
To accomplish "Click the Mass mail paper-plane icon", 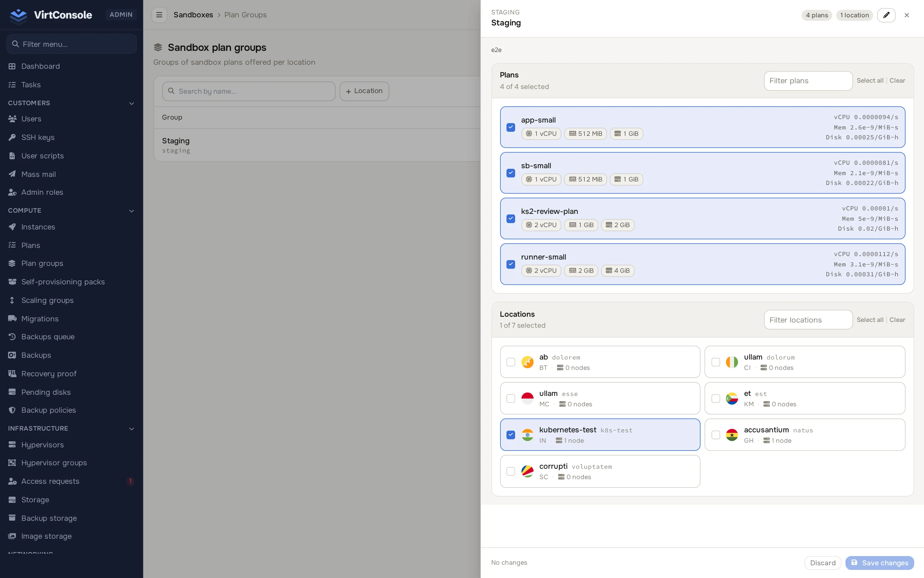I will pyautogui.click(x=12, y=174).
